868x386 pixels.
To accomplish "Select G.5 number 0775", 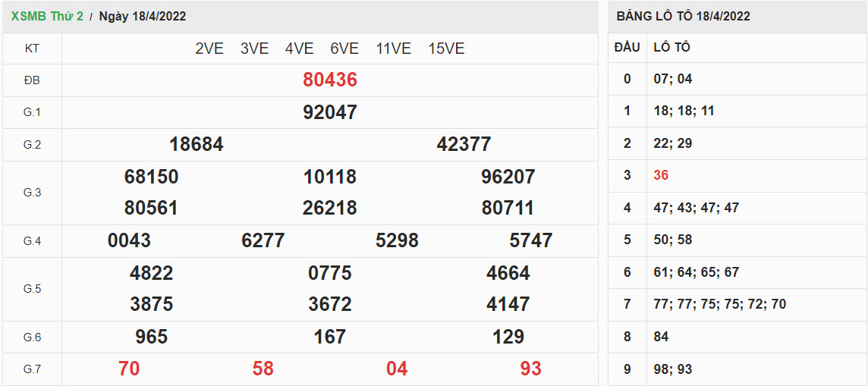I will [x=329, y=273].
